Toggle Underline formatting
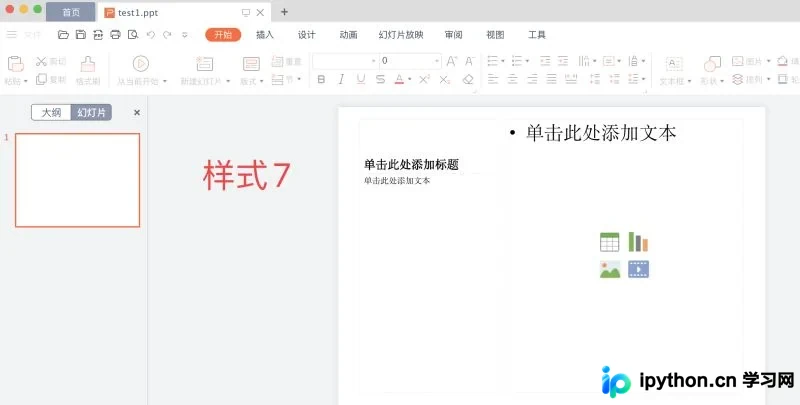 pyautogui.click(x=361, y=80)
